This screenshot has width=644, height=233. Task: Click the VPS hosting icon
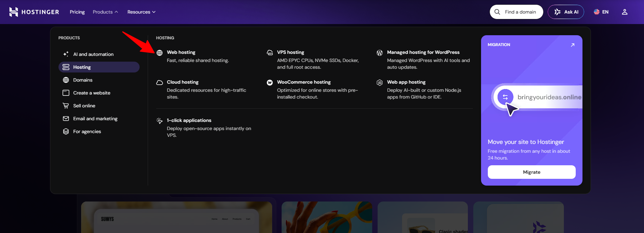tap(270, 53)
